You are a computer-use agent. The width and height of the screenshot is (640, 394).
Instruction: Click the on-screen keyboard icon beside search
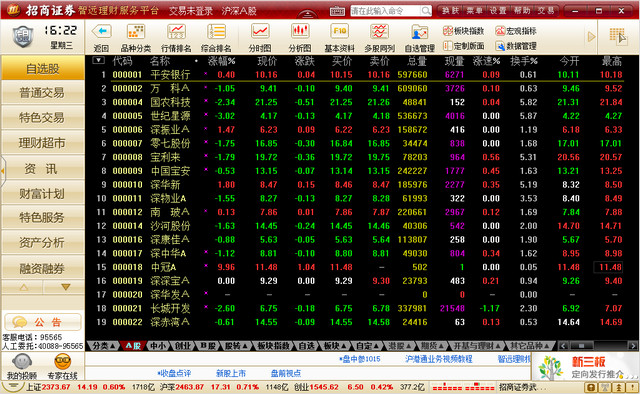tap(337, 11)
